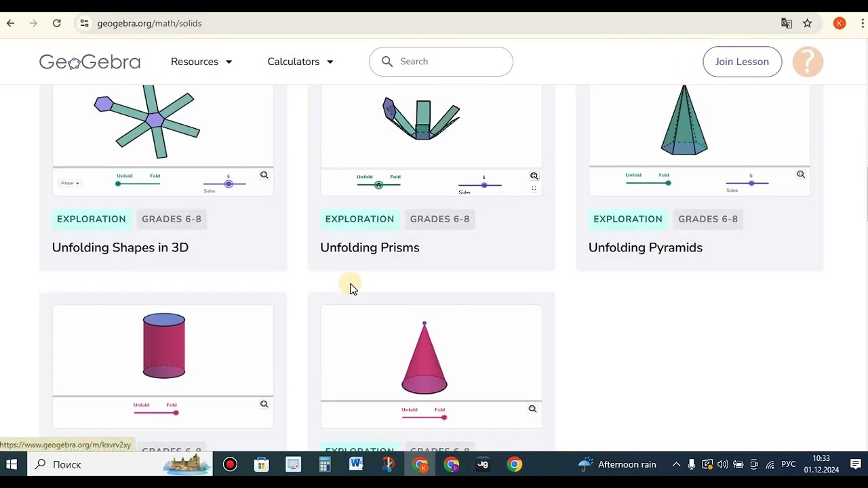
Task: View site information icon in address bar
Action: (x=84, y=23)
